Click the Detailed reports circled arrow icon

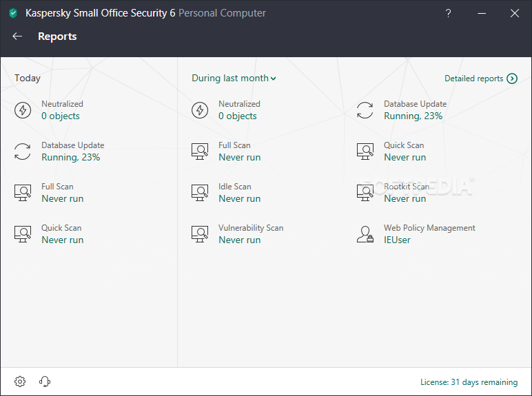[x=512, y=79]
